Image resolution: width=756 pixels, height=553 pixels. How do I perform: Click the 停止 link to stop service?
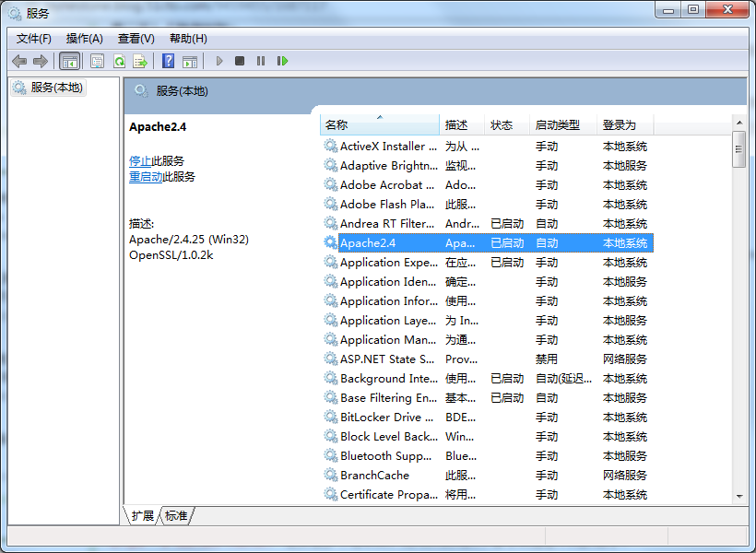click(x=140, y=161)
